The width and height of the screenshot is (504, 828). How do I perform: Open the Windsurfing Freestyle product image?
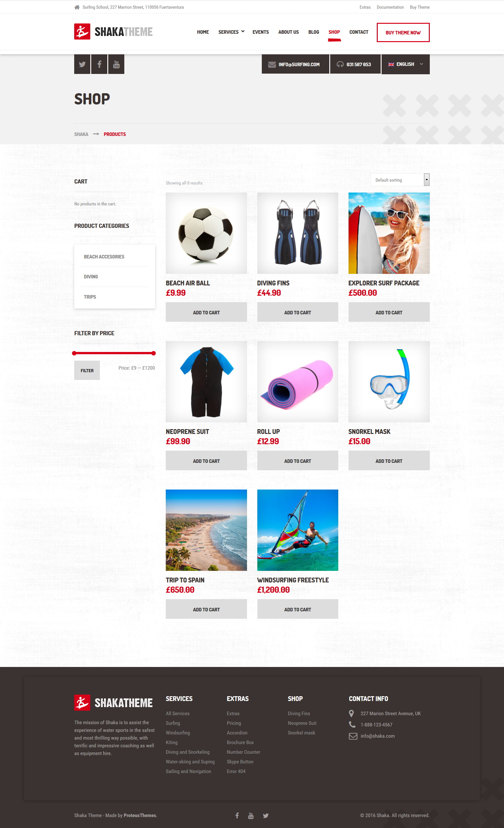pyautogui.click(x=297, y=530)
